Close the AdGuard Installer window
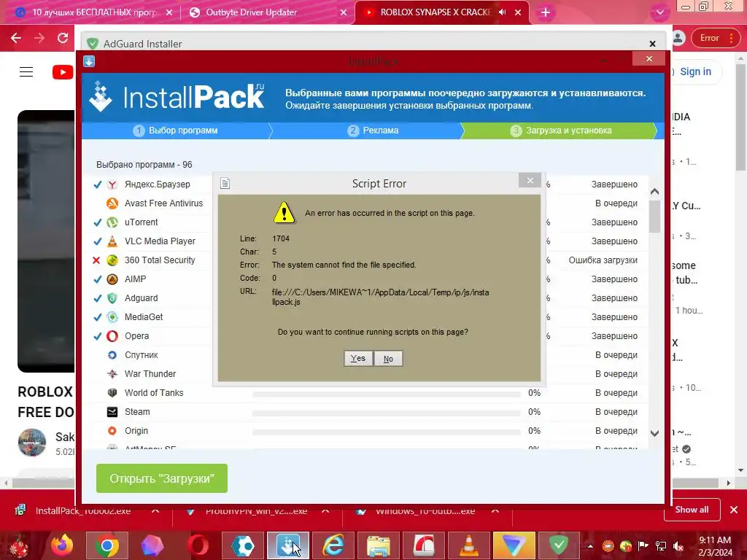The height and width of the screenshot is (560, 747). (653, 44)
